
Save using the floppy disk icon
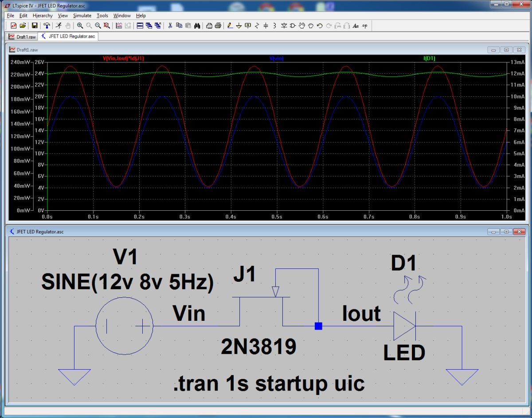pyautogui.click(x=35, y=26)
